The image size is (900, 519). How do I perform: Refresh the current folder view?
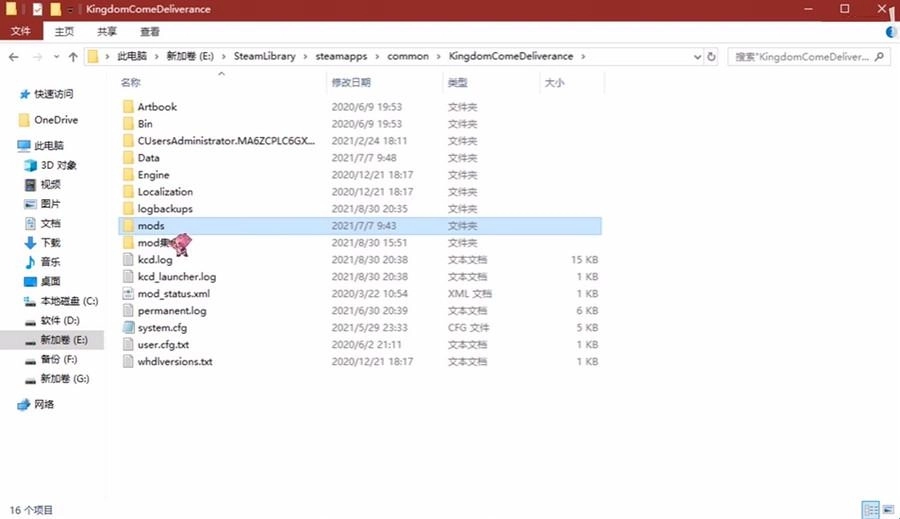(x=712, y=57)
